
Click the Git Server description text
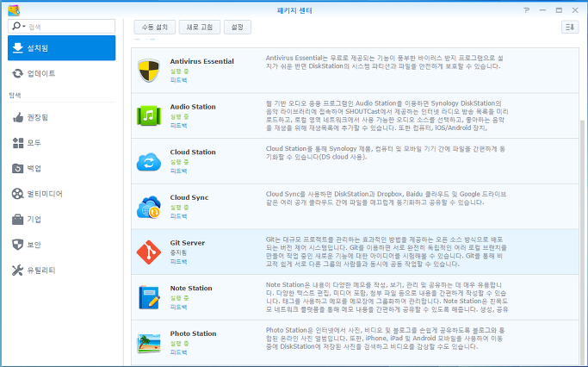point(387,252)
